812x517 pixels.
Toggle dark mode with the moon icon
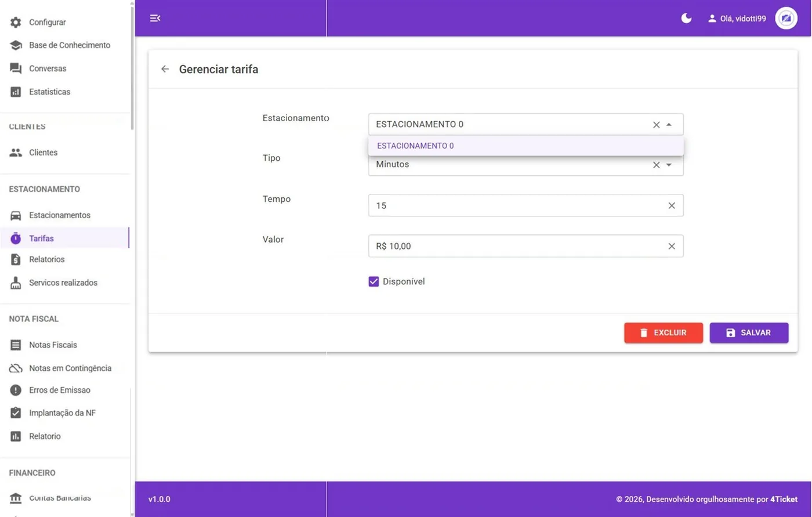click(686, 18)
